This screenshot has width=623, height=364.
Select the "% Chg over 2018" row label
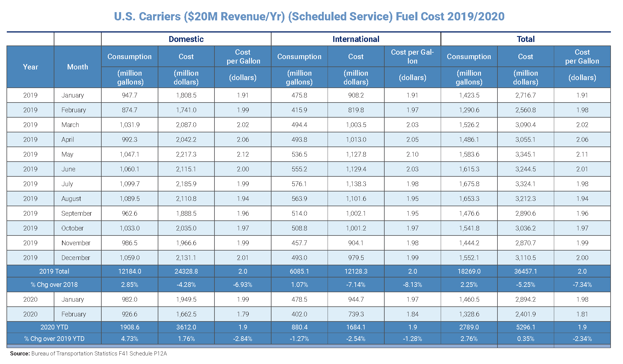pos(54,285)
